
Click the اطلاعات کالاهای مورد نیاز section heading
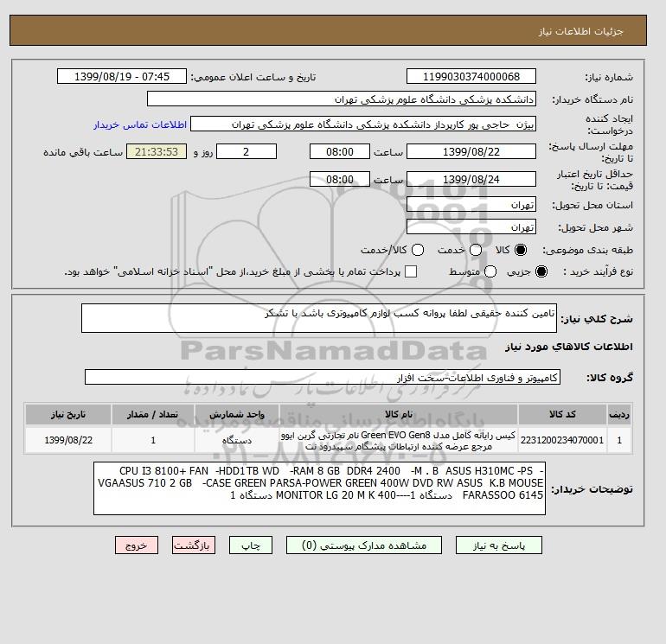569,347
